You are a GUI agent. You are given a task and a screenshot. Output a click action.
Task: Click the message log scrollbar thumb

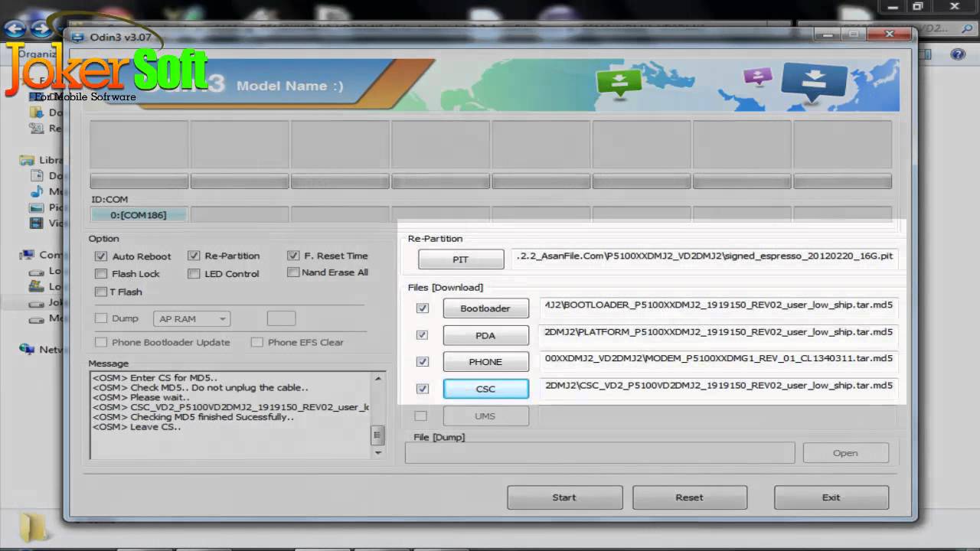[377, 436]
